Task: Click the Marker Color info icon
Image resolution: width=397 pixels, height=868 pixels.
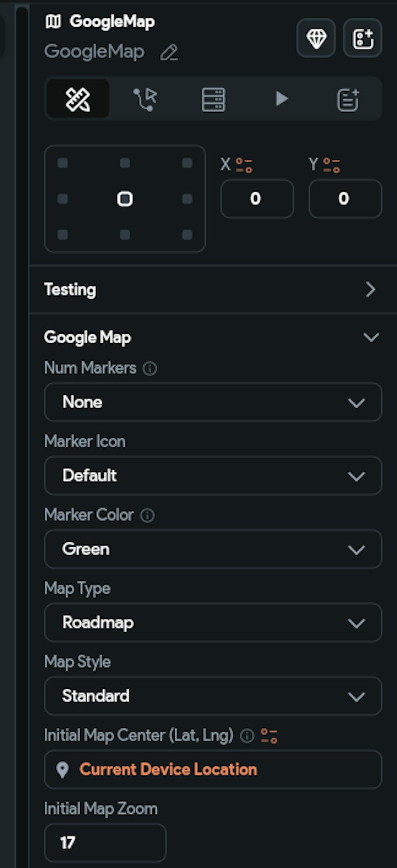Action: coord(148,515)
